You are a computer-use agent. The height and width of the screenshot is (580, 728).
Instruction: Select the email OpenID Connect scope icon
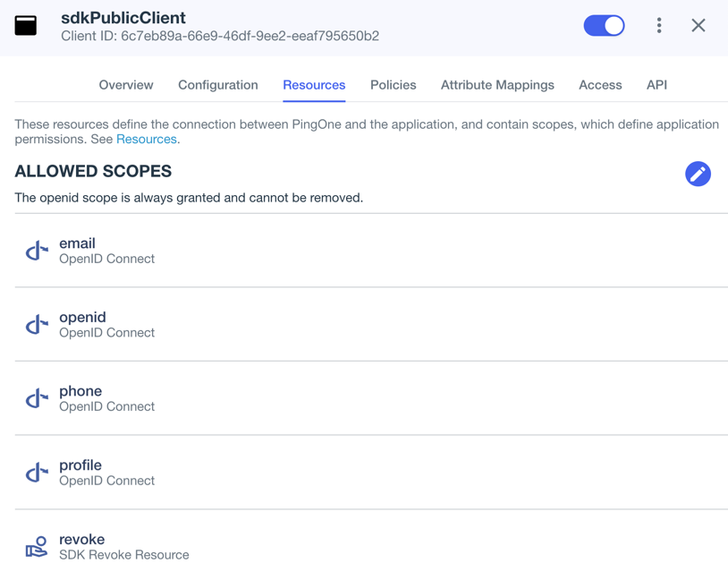[x=36, y=250]
